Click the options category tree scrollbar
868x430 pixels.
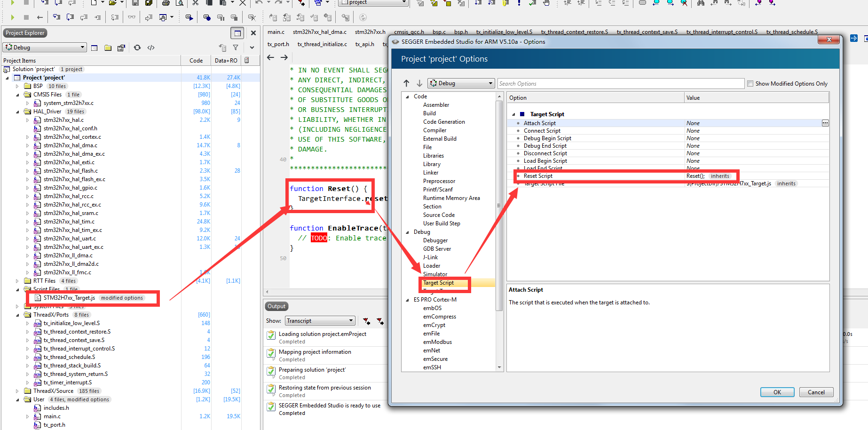(x=499, y=206)
